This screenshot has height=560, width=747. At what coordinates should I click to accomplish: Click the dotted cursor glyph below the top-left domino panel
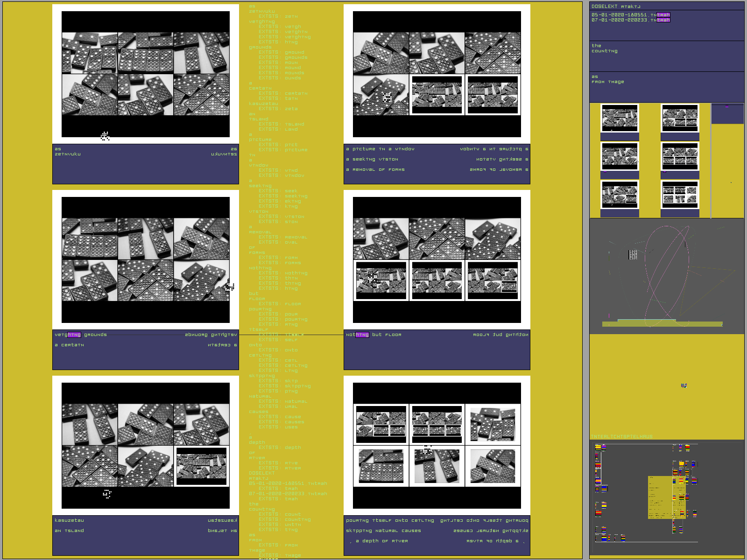pyautogui.click(x=105, y=136)
